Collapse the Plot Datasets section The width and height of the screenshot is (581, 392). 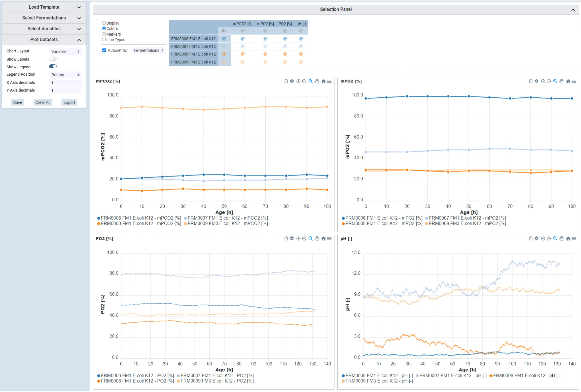point(44,39)
